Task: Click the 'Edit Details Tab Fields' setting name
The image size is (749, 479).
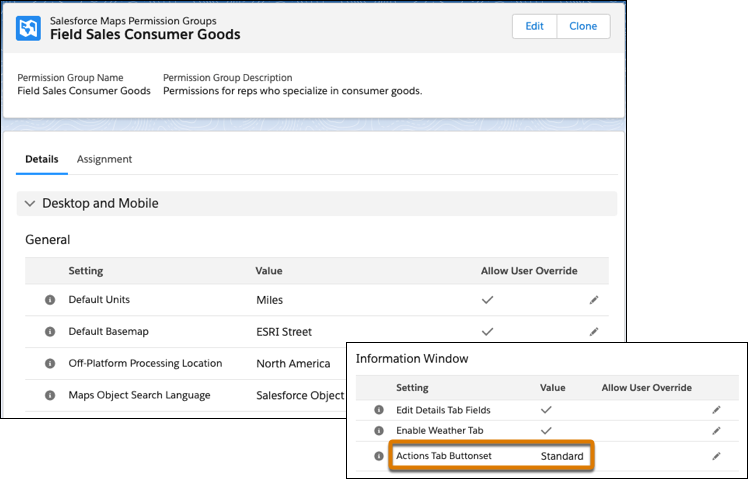Action: [443, 410]
